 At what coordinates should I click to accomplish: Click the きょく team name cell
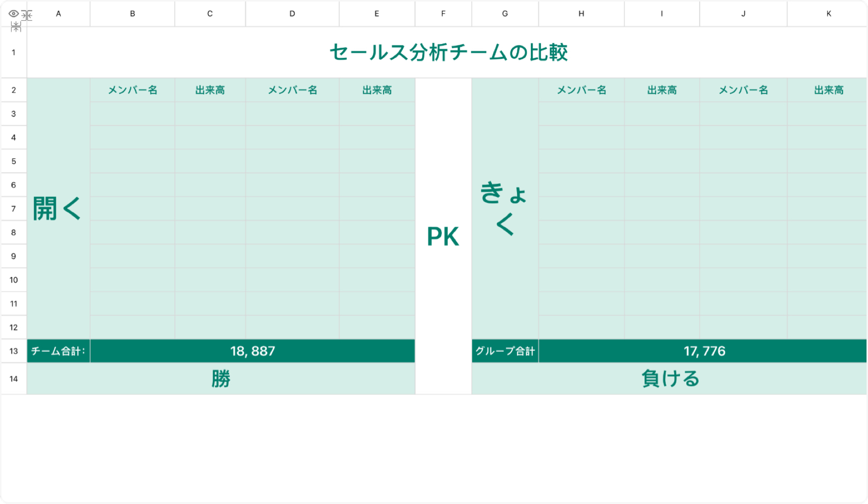click(x=505, y=209)
